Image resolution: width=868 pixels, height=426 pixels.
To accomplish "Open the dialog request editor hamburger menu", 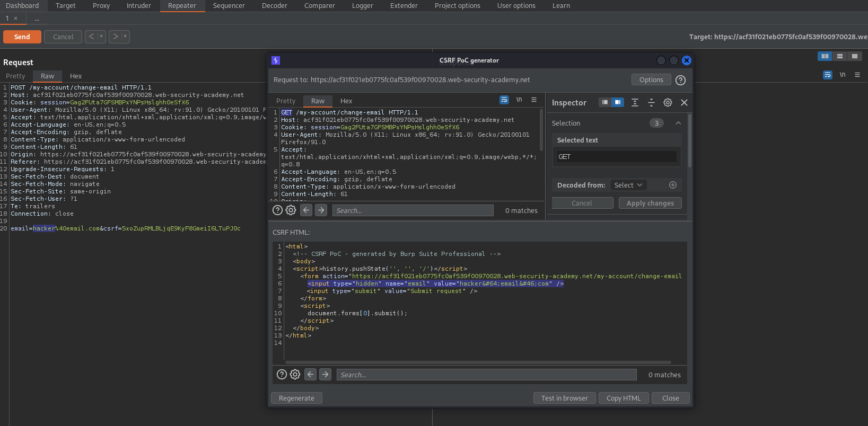I will [x=534, y=100].
